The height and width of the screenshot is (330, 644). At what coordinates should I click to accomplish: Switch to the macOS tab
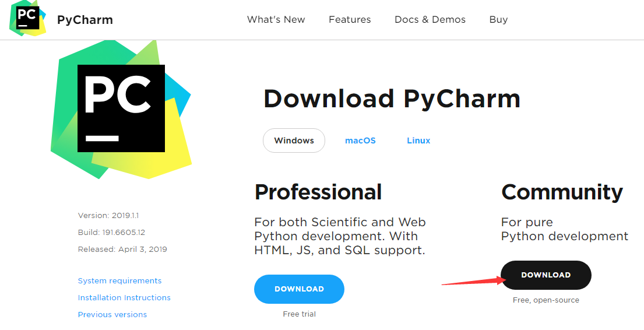coord(360,141)
